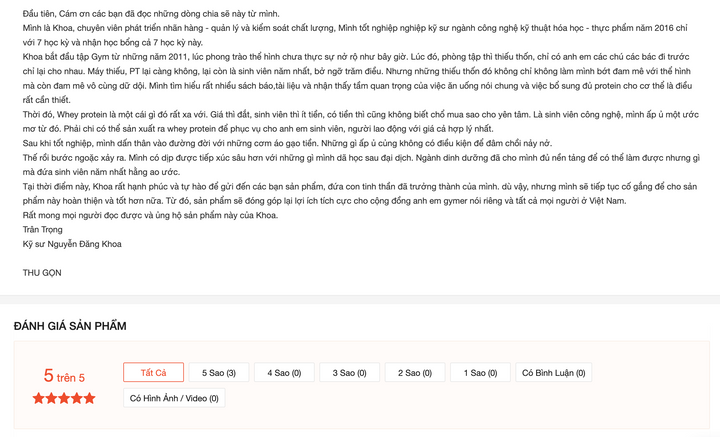
Task: Select the Tất Cả review filter
Action: [153, 372]
